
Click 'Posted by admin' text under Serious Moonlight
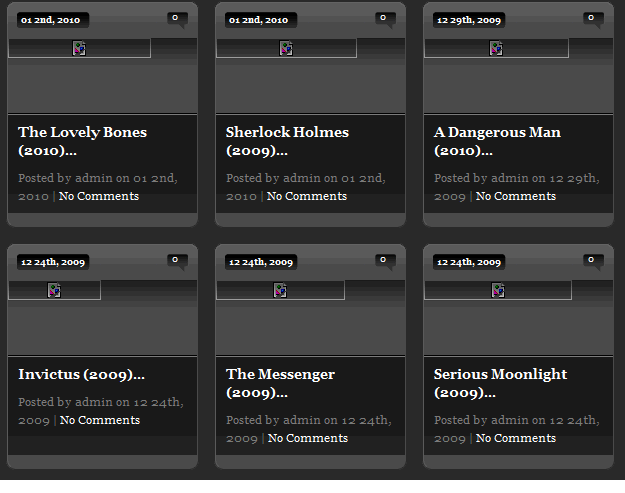point(482,420)
